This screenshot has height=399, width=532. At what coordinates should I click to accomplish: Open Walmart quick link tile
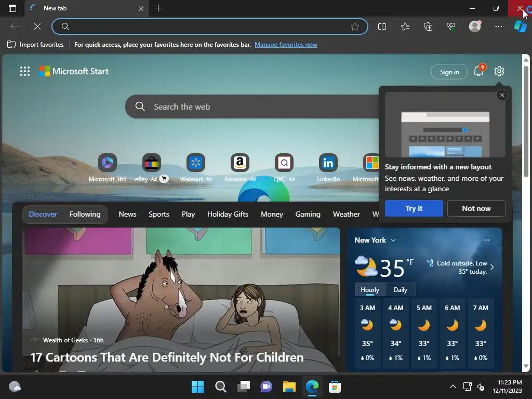click(x=196, y=168)
